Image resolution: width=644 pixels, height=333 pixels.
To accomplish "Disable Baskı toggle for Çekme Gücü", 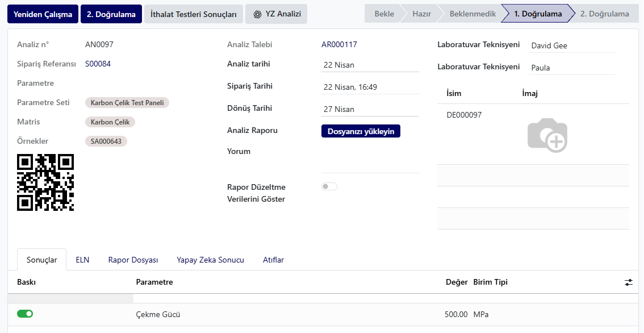I will pyautogui.click(x=25, y=314).
